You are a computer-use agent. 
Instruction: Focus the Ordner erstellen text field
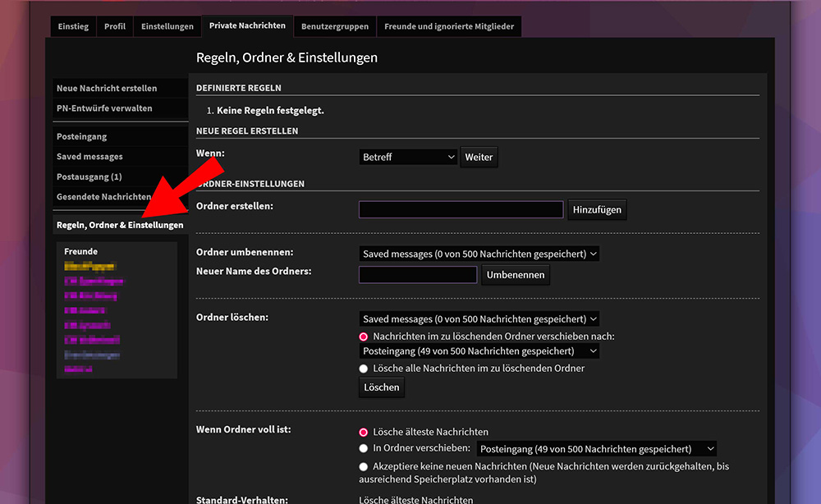pyautogui.click(x=461, y=210)
